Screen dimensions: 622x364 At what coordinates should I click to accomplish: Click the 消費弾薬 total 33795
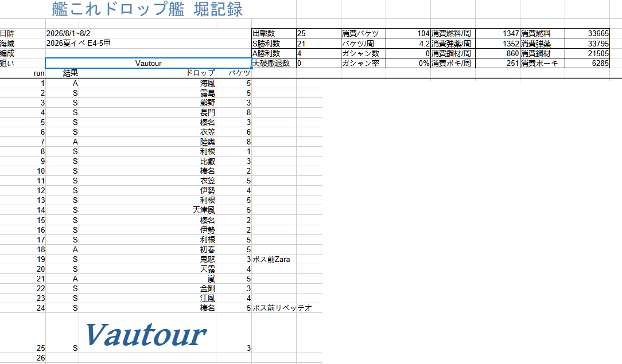(x=587, y=43)
